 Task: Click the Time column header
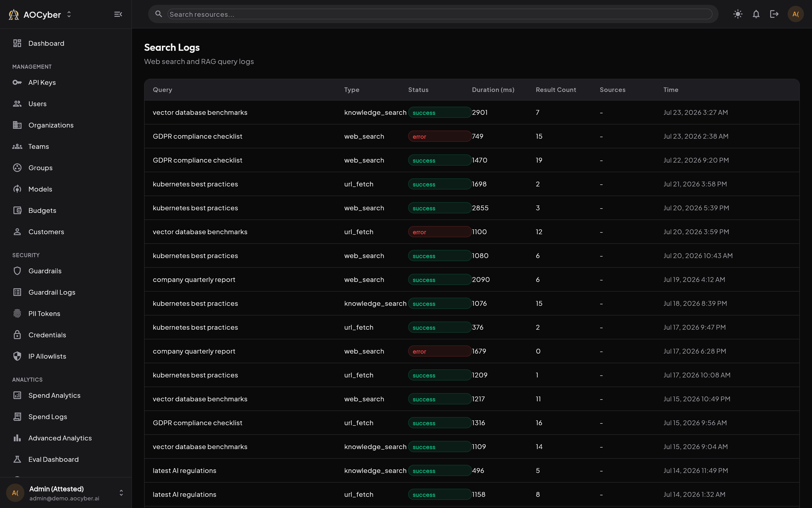tap(671, 90)
